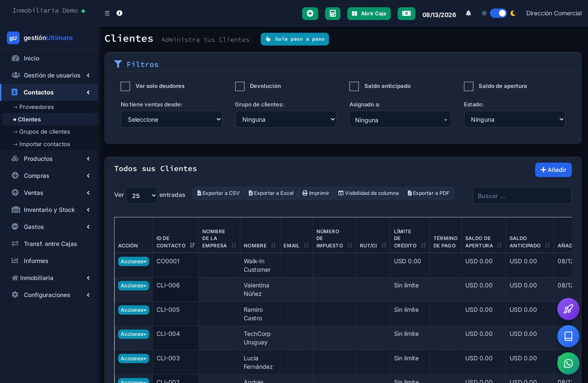Go to Proveedores submenu item
This screenshot has width=588, height=383.
tap(37, 107)
